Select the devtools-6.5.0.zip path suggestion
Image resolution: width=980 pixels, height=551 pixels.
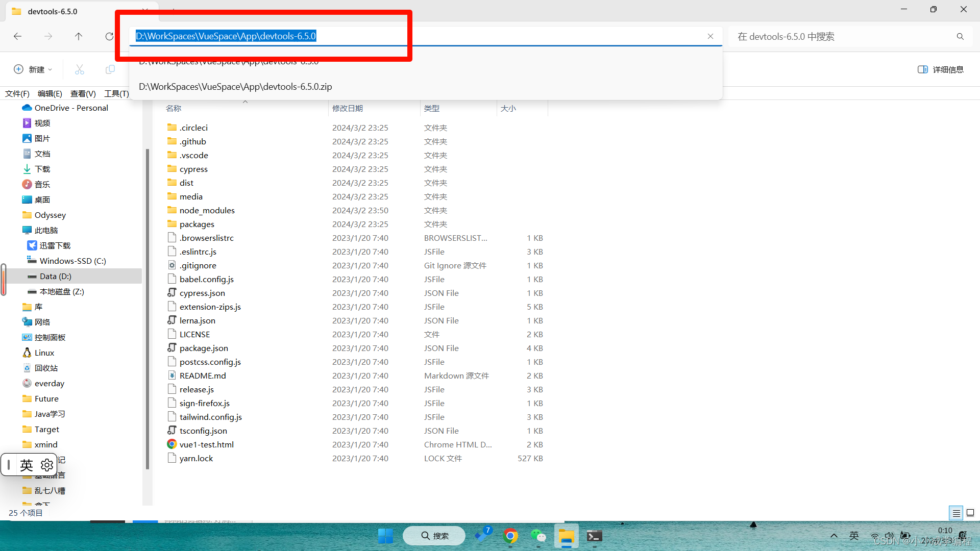pos(235,87)
